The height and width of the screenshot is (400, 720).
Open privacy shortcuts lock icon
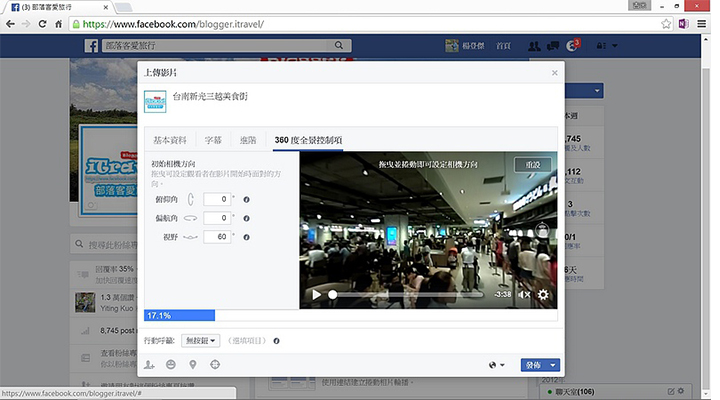click(x=601, y=45)
